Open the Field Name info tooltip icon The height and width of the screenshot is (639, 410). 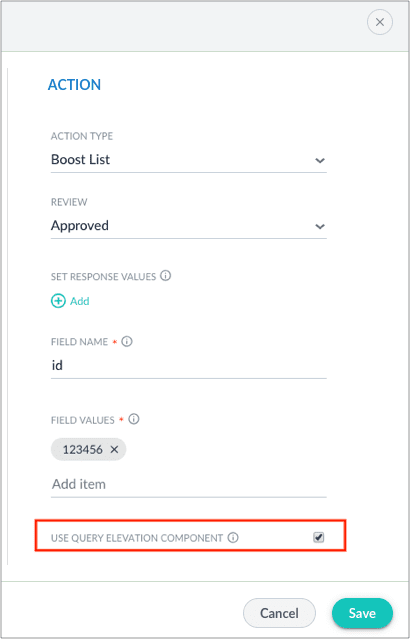point(127,342)
